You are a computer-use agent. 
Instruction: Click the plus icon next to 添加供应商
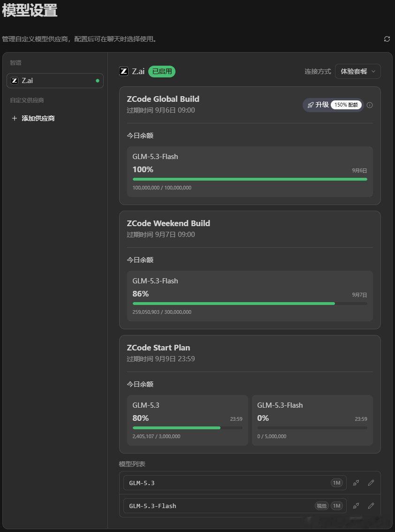point(14,118)
